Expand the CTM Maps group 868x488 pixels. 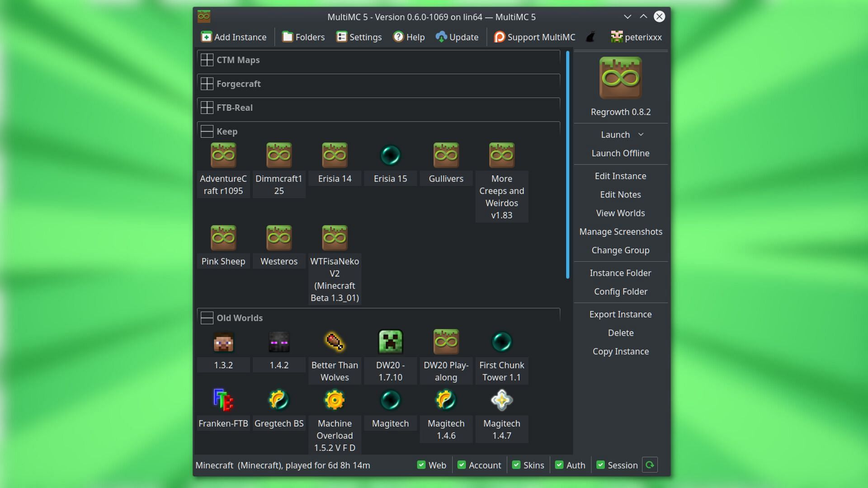tap(206, 60)
